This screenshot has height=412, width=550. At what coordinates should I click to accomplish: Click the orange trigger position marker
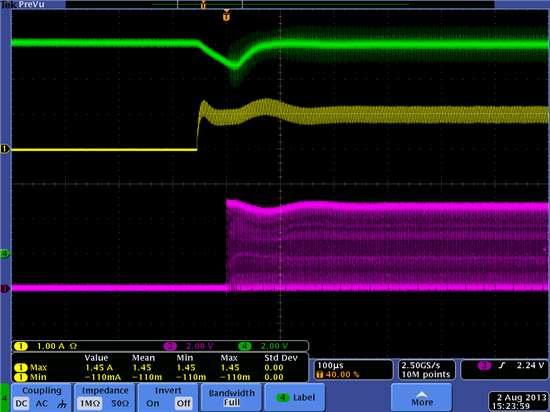pos(227,16)
